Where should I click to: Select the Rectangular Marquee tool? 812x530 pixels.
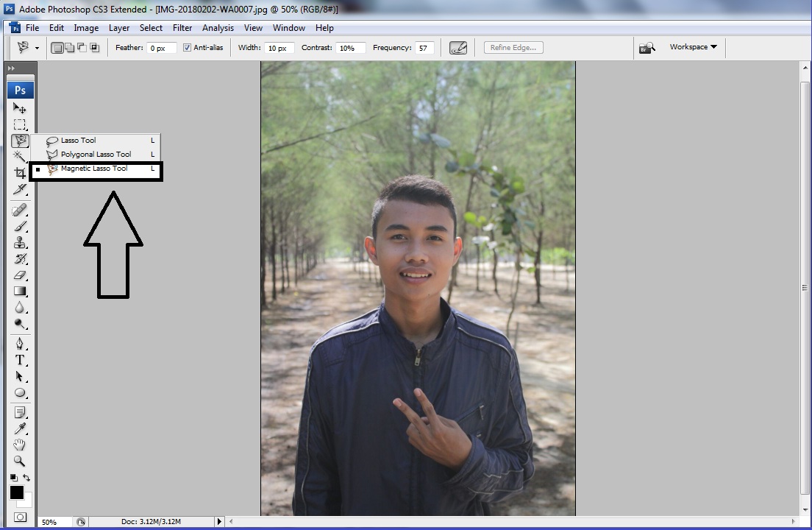pos(20,124)
